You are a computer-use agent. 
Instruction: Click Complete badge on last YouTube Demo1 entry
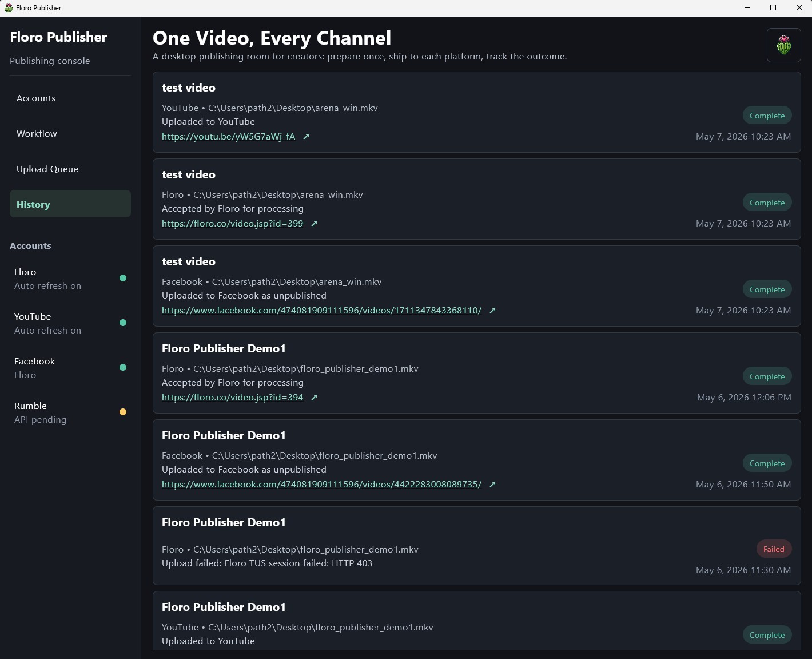point(767,635)
